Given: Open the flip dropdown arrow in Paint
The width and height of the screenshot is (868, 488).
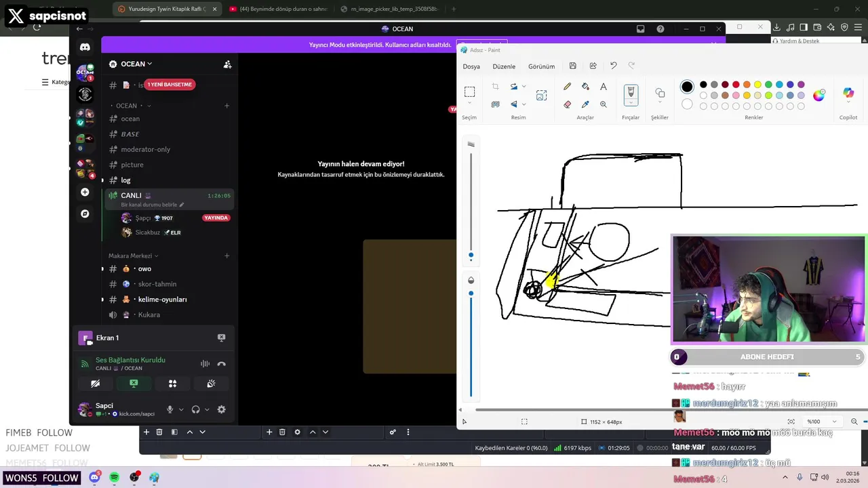Looking at the screenshot, I should point(524,104).
